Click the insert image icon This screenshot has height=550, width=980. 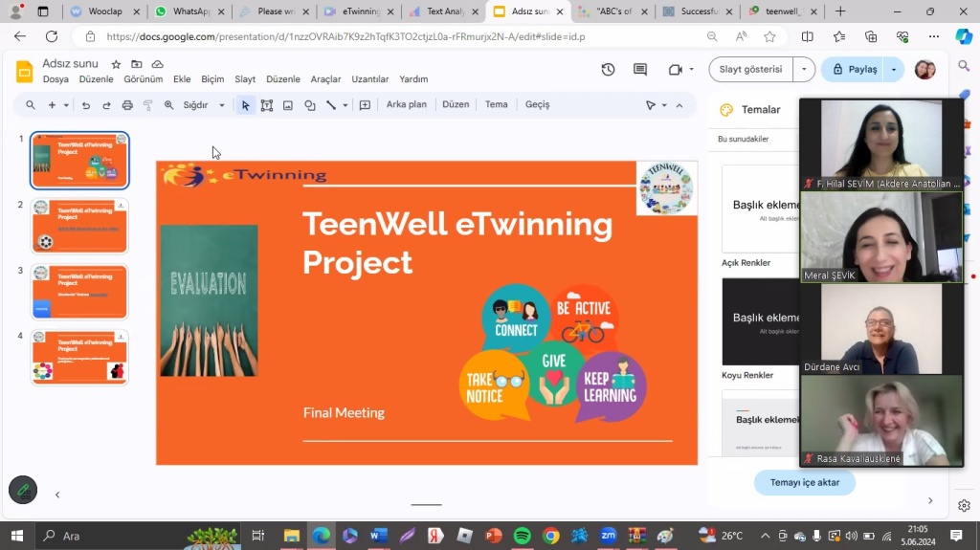coord(288,105)
